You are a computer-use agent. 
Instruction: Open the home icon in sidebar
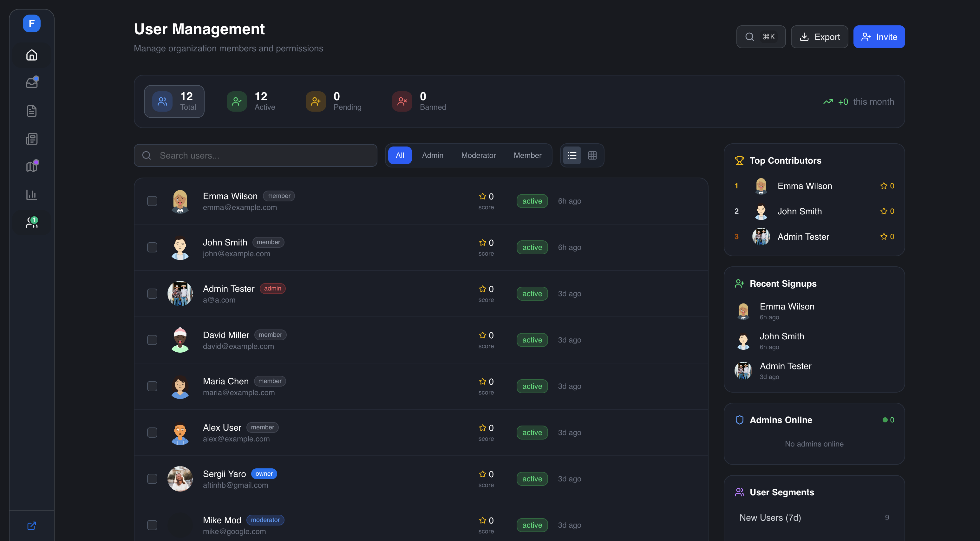pyautogui.click(x=32, y=55)
